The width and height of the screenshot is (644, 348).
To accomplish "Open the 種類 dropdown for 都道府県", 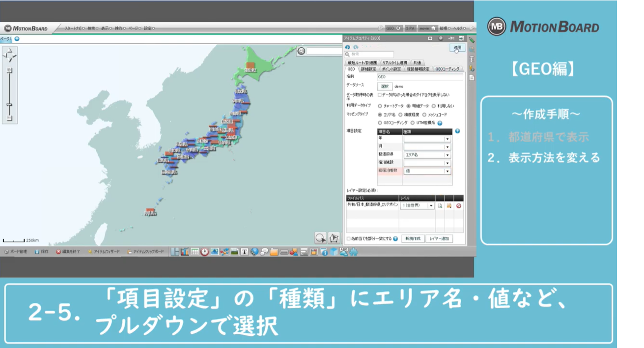I will click(427, 155).
